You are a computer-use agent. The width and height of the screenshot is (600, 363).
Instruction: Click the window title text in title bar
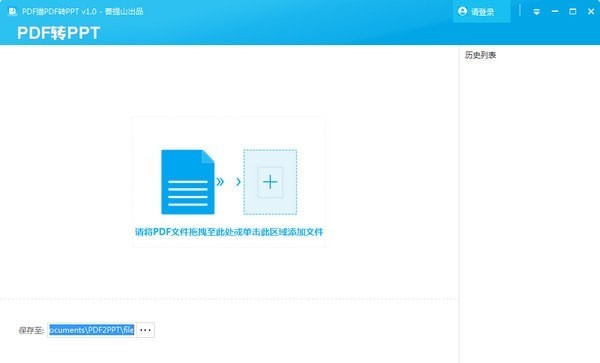pos(83,11)
